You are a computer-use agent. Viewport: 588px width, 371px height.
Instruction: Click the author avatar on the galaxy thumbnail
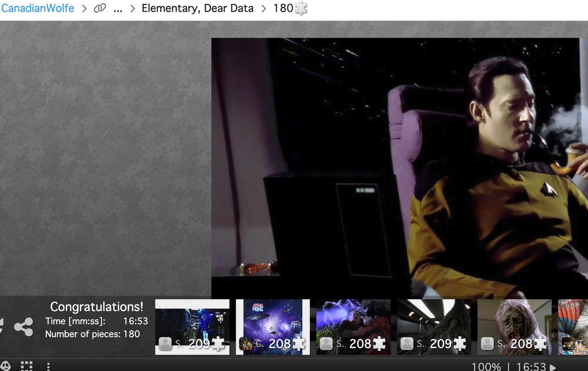tap(246, 344)
